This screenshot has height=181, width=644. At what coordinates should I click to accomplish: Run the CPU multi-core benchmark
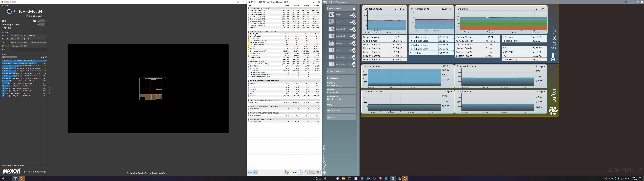42,21
